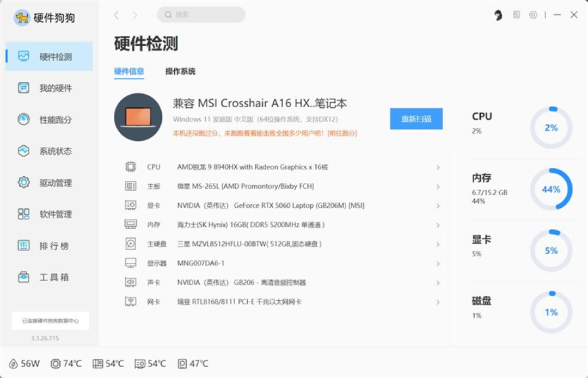The width and height of the screenshot is (588, 378).
Task: Expand the GeForce RTX 5060 row chevron
Action: [438, 206]
